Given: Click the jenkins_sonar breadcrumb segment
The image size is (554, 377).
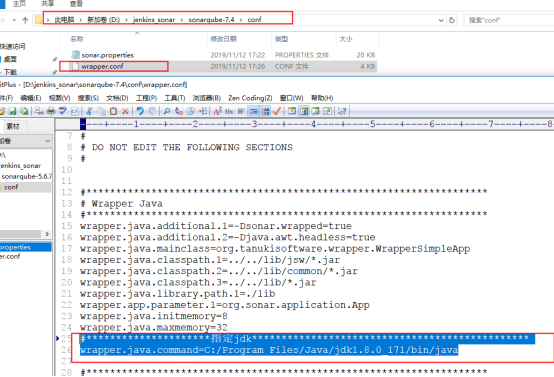Looking at the screenshot, I should [154, 20].
